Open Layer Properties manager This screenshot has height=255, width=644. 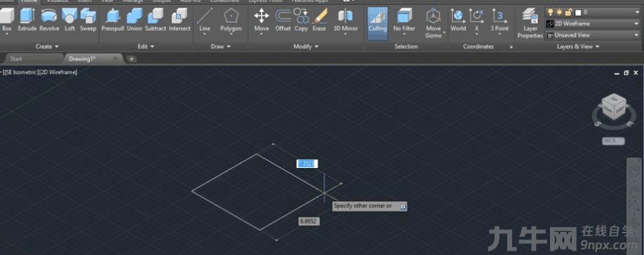coord(530,23)
